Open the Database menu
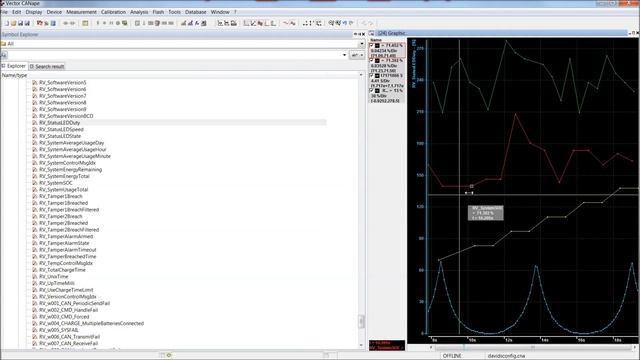 pos(196,12)
